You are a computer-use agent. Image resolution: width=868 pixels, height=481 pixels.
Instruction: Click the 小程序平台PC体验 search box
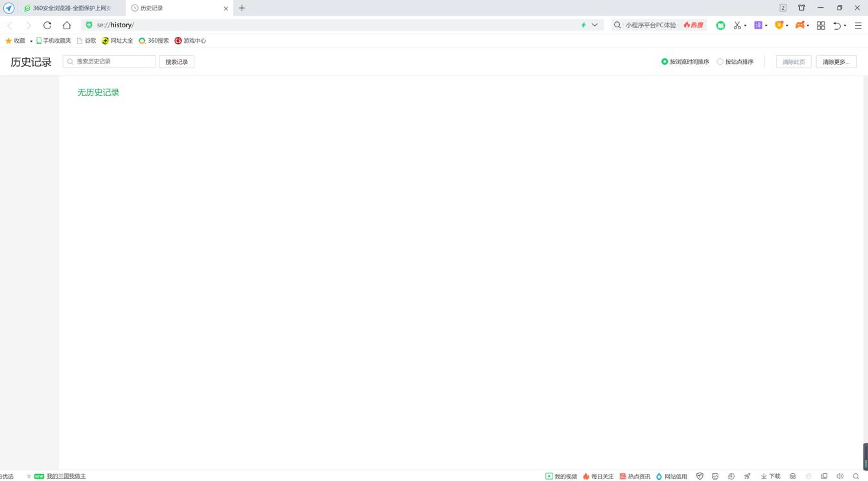(x=650, y=25)
